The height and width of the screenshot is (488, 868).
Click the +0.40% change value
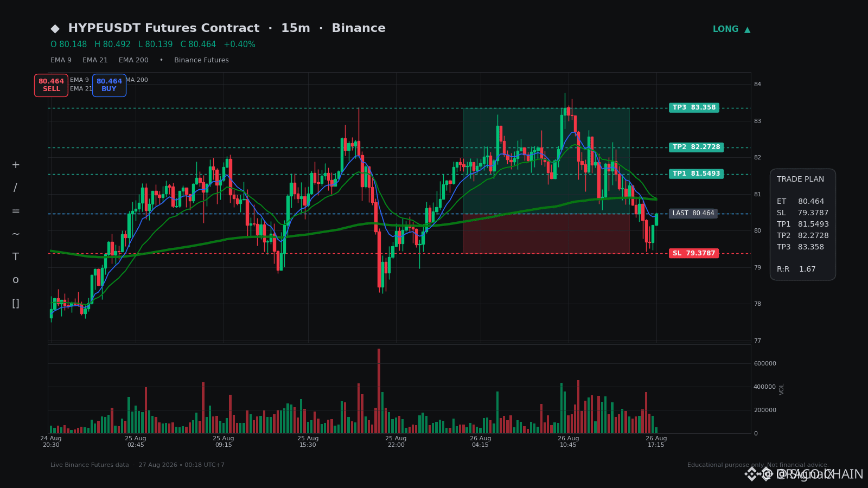(x=239, y=44)
